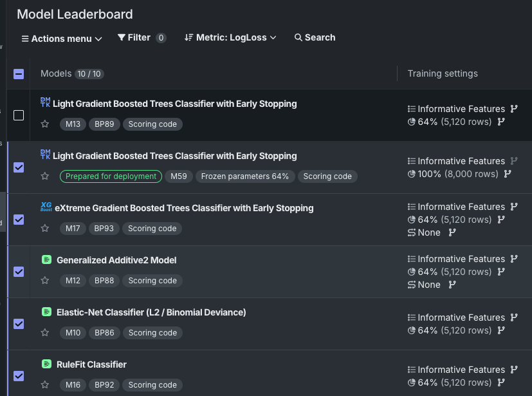
Task: Open the Elastic-Net Classifier model name
Action: tap(151, 312)
